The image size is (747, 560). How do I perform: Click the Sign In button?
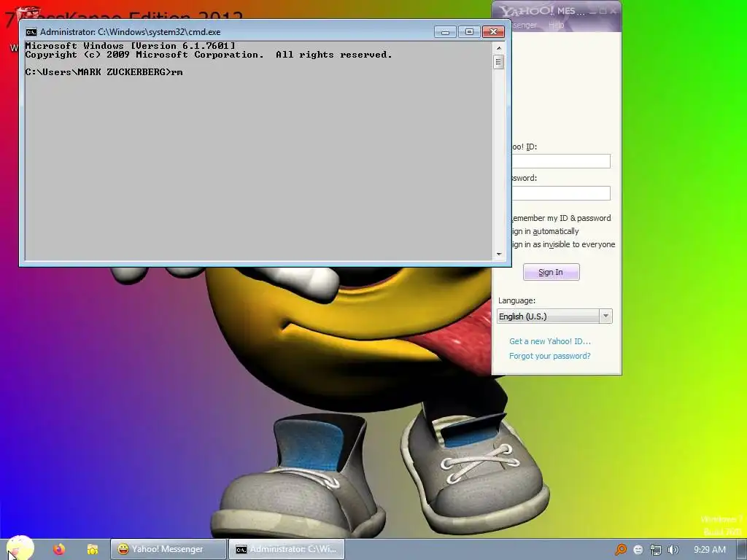(551, 272)
